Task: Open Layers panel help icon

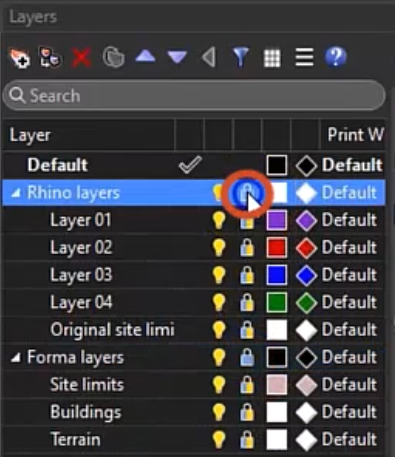Action: [x=335, y=57]
